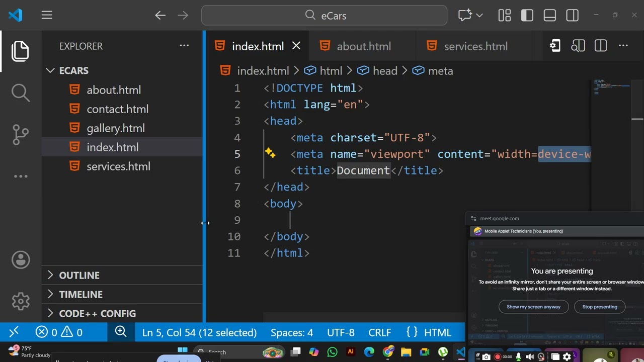
Task: Select index.html in the explorer
Action: pos(122,147)
